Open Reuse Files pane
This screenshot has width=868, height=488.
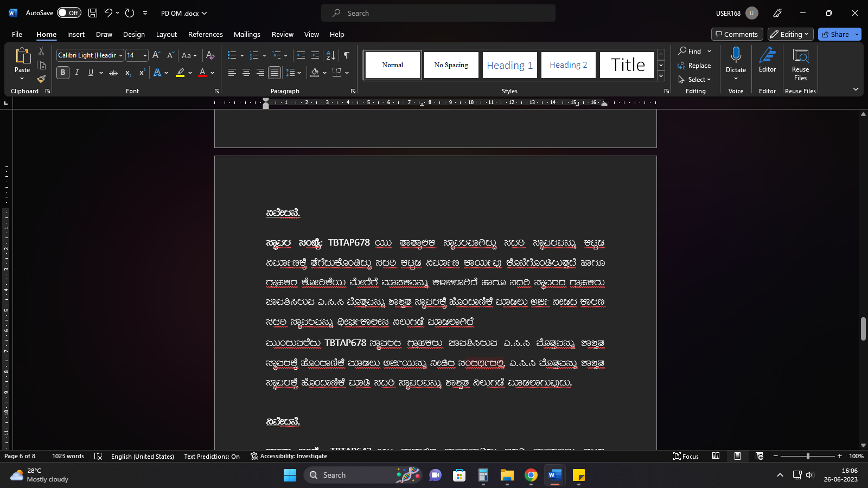[x=800, y=64]
